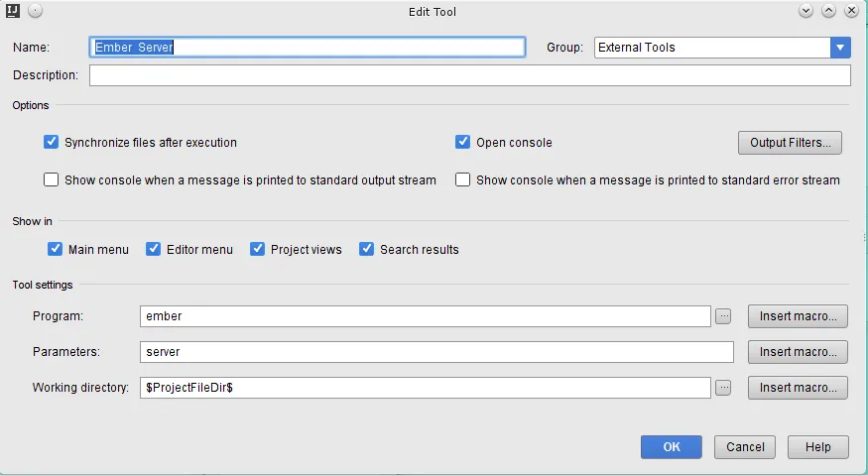This screenshot has width=868, height=475.
Task: Uncheck the Editor menu checkbox
Action: pyautogui.click(x=154, y=249)
